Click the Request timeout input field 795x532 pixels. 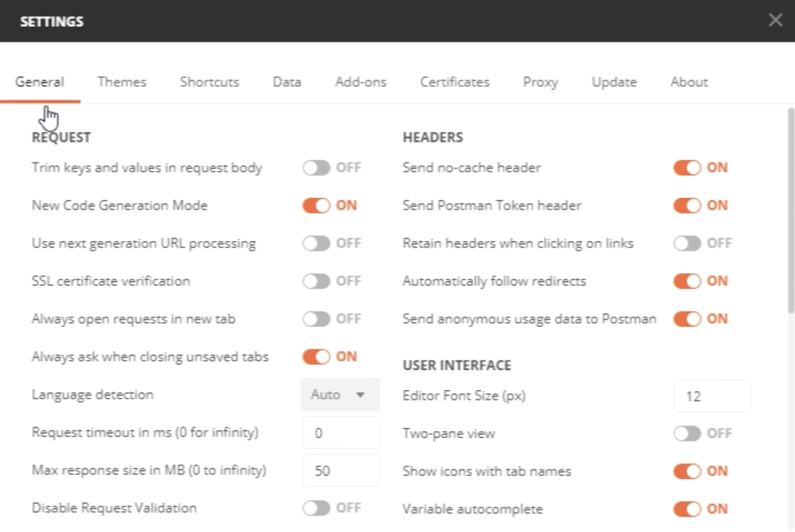pyautogui.click(x=341, y=433)
